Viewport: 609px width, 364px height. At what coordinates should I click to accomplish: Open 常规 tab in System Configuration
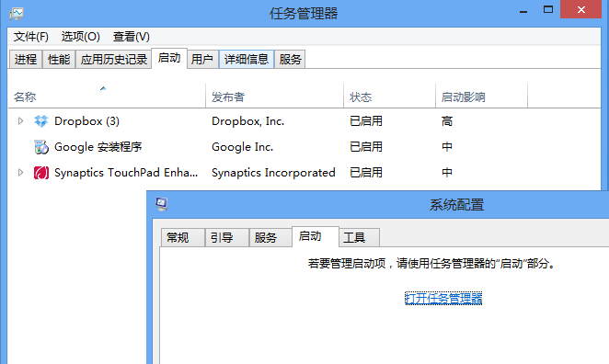182,237
